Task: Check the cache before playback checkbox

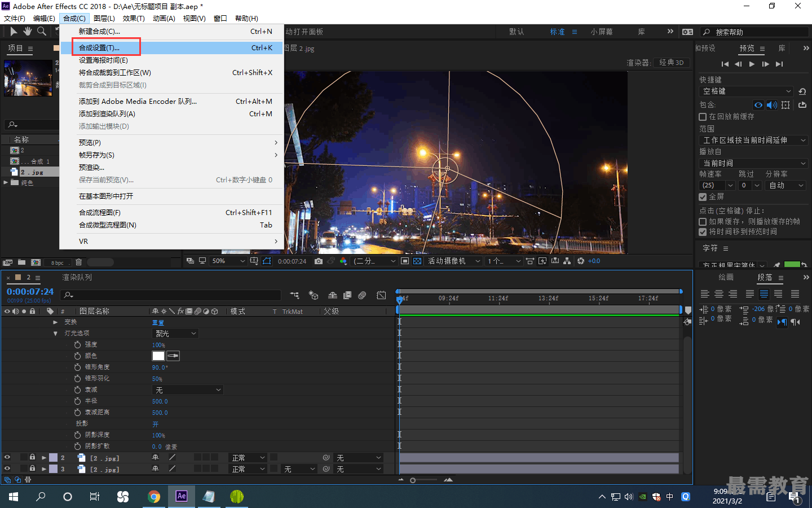Action: (x=703, y=117)
